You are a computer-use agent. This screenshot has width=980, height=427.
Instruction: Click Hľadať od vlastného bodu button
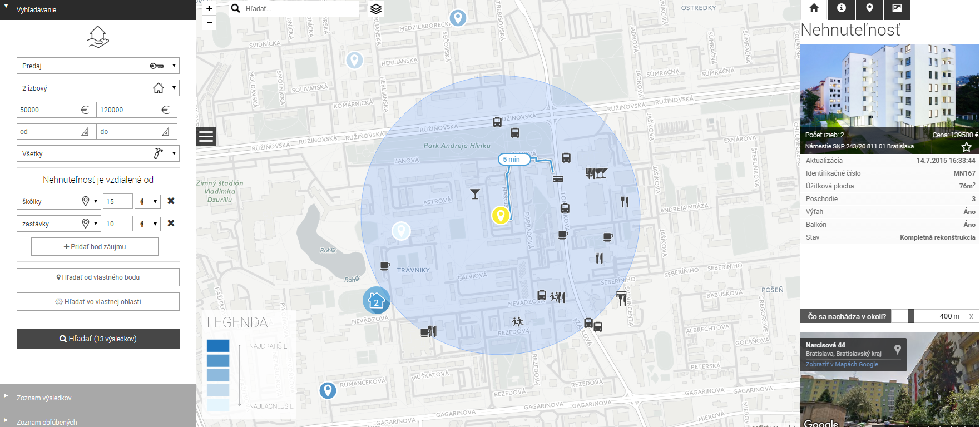tap(98, 277)
